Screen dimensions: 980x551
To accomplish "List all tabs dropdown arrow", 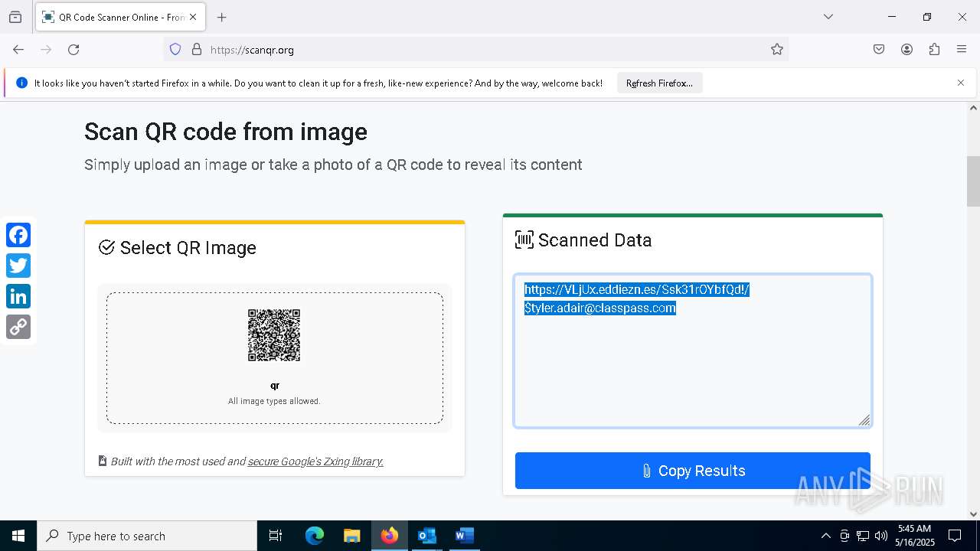I will (828, 17).
